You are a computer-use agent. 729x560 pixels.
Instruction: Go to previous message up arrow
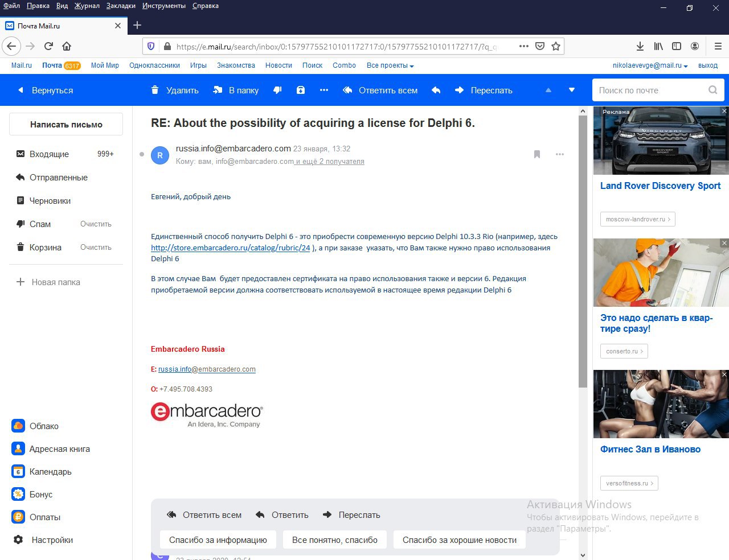pyautogui.click(x=548, y=90)
